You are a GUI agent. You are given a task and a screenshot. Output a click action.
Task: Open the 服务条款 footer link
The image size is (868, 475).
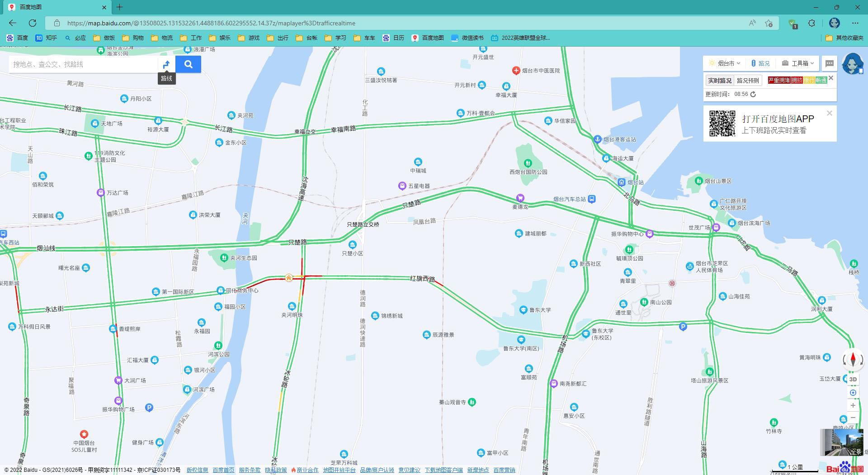pyautogui.click(x=250, y=470)
